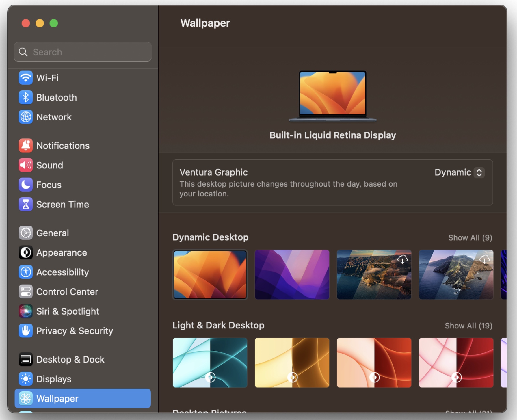Screen dimensions: 517x420
Task: Minimize the window with yellow button
Action: tap(40, 23)
